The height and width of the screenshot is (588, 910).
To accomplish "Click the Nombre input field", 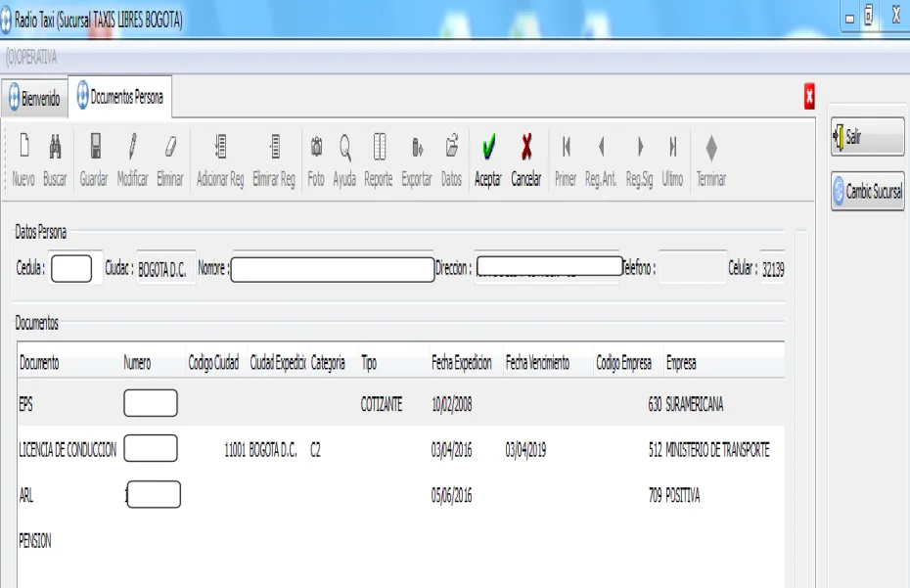I will pyautogui.click(x=333, y=269).
